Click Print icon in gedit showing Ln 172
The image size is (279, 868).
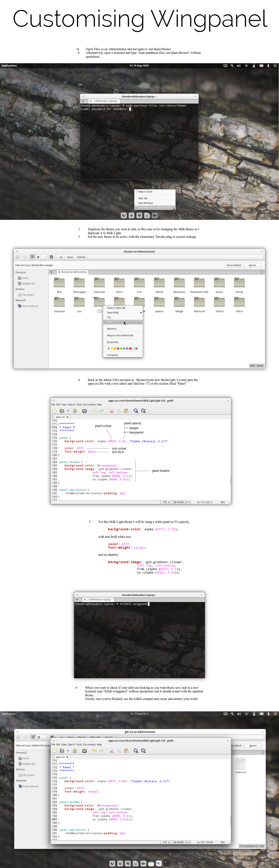(84, 411)
